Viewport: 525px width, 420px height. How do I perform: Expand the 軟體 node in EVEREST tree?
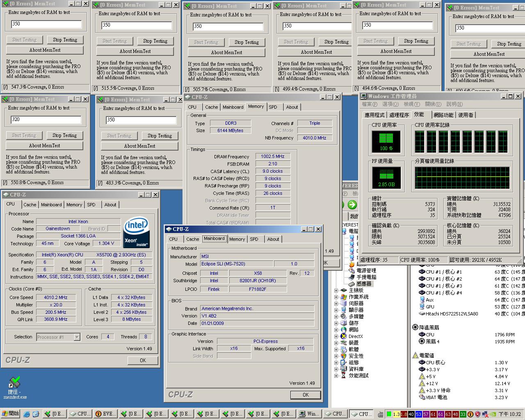point(336,349)
